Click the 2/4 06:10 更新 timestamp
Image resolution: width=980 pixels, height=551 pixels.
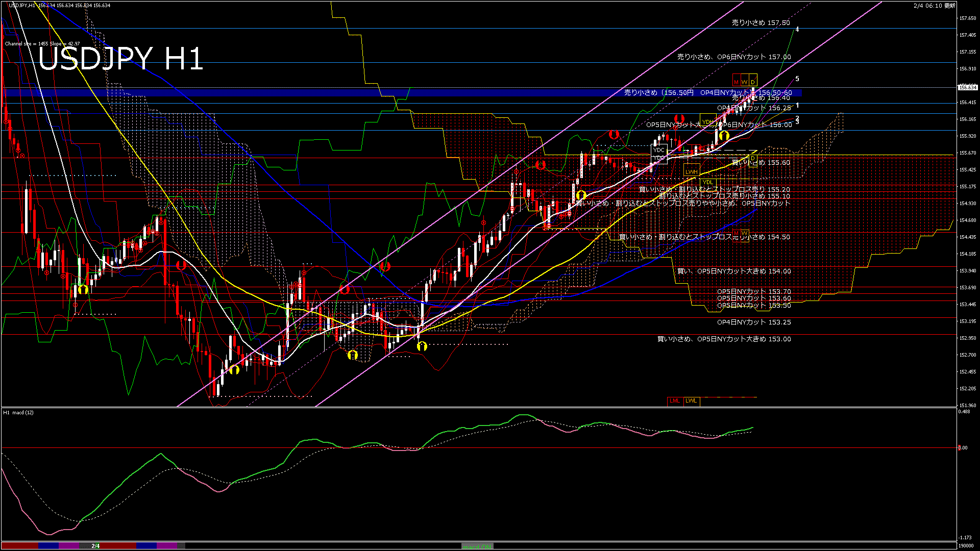point(934,6)
